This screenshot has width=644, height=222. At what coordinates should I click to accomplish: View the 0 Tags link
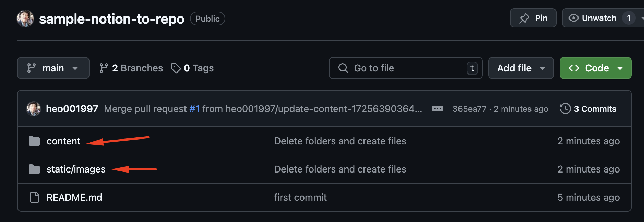pyautogui.click(x=192, y=68)
